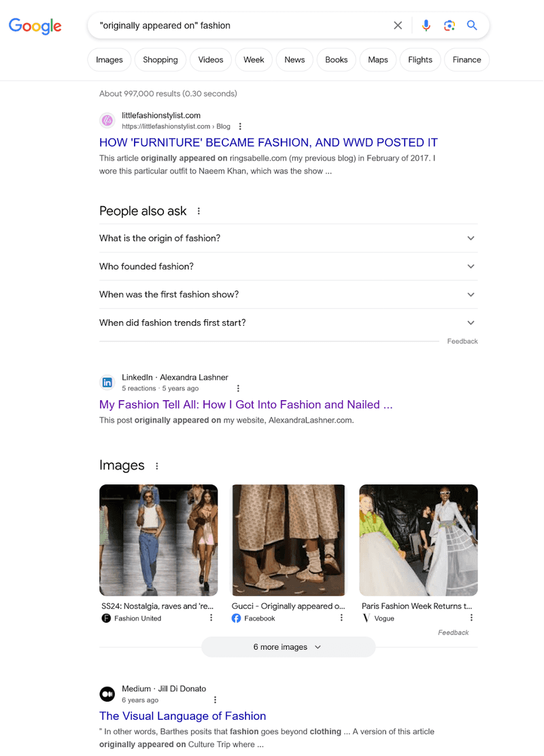Expand 'When did fashion trends first start?'

pyautogui.click(x=288, y=323)
